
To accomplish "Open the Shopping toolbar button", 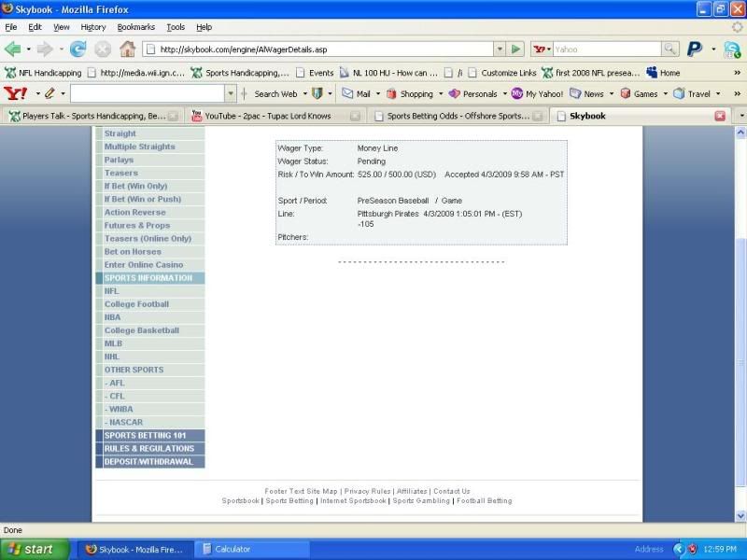I will point(410,94).
